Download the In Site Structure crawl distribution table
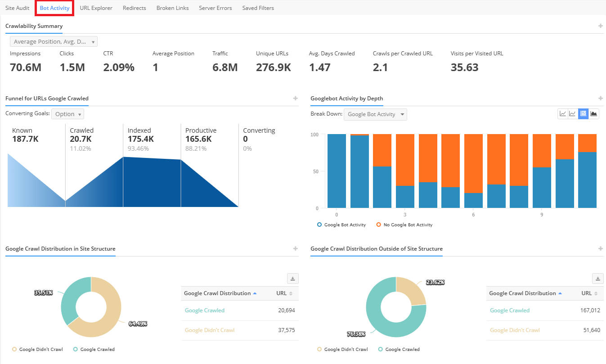This screenshot has width=606, height=364. click(292, 279)
